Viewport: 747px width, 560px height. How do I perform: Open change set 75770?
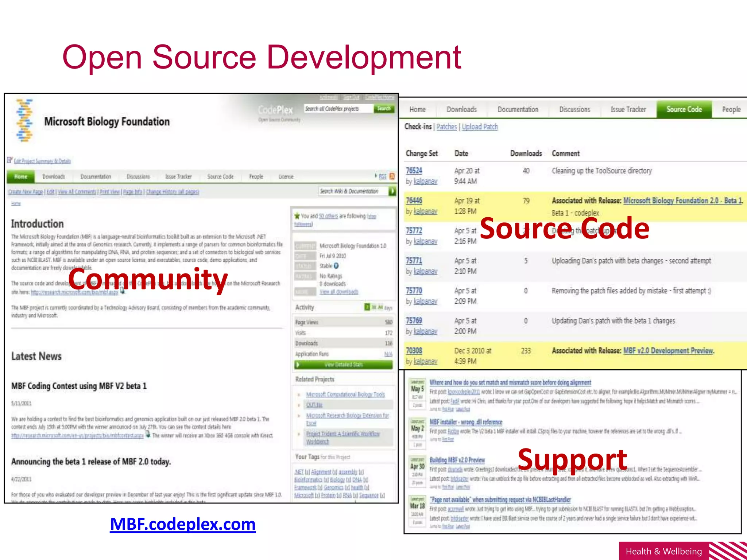(x=414, y=291)
